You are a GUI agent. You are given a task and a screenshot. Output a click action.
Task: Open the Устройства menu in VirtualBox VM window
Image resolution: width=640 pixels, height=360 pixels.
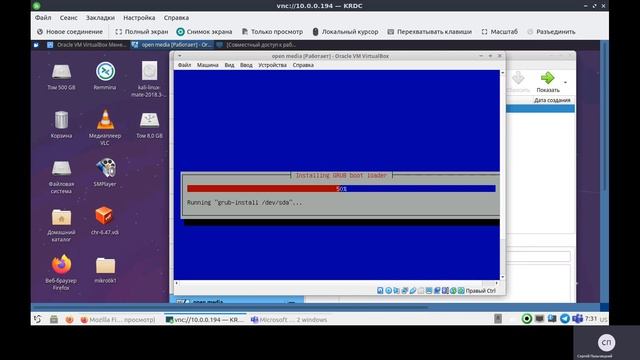[x=272, y=65]
